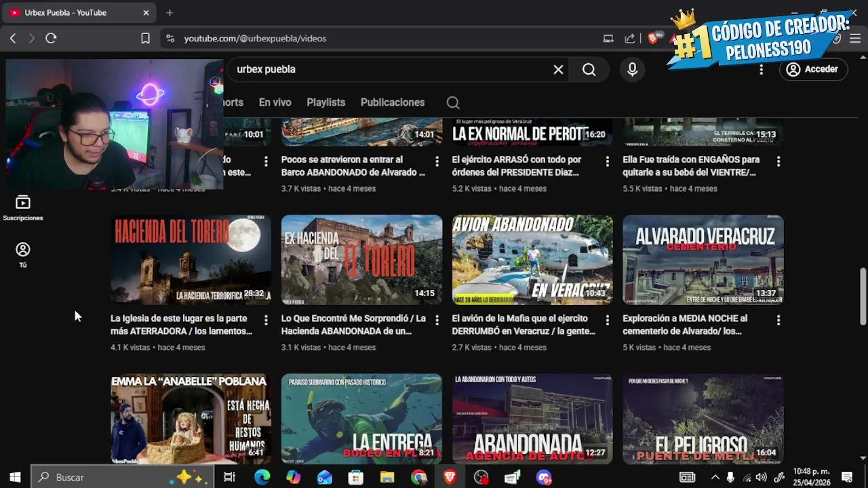Open Microsoft Store from taskbar
This screenshot has width=868, height=488.
pyautogui.click(x=356, y=477)
